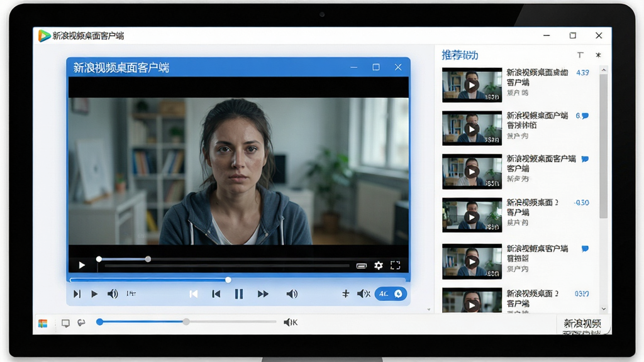Open the 推荐 recommendations tab heading
This screenshot has height=362, width=644.
click(x=460, y=55)
